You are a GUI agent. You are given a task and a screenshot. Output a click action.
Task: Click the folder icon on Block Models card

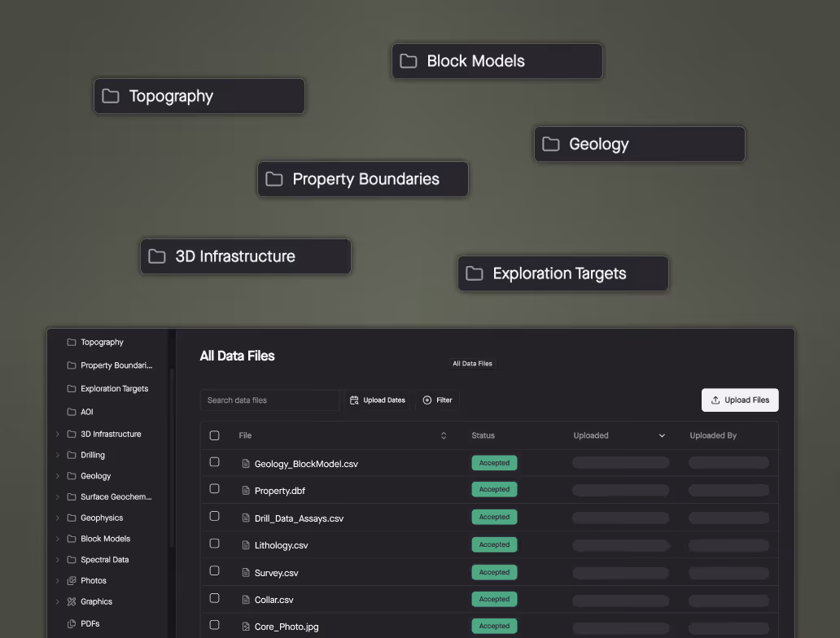pyautogui.click(x=409, y=61)
